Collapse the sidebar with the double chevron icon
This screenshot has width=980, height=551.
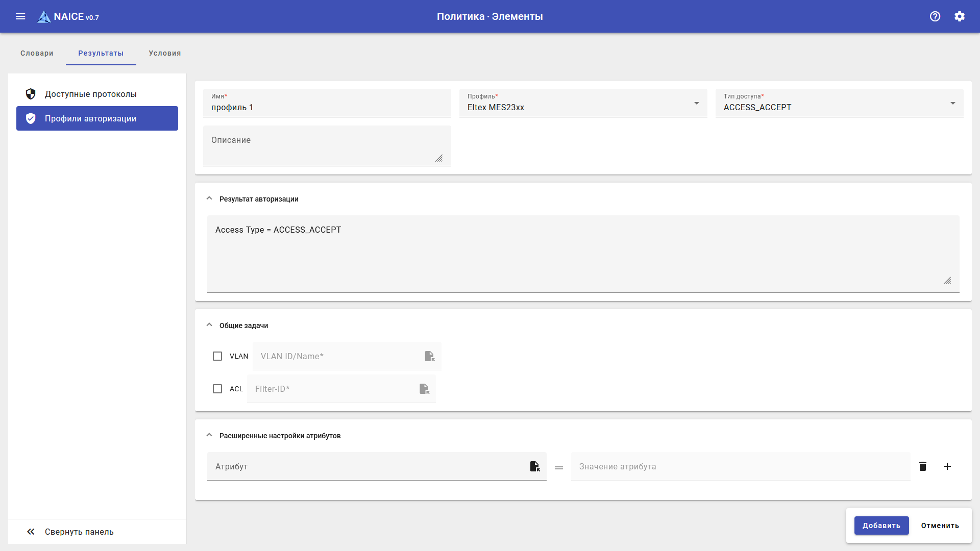click(x=31, y=532)
